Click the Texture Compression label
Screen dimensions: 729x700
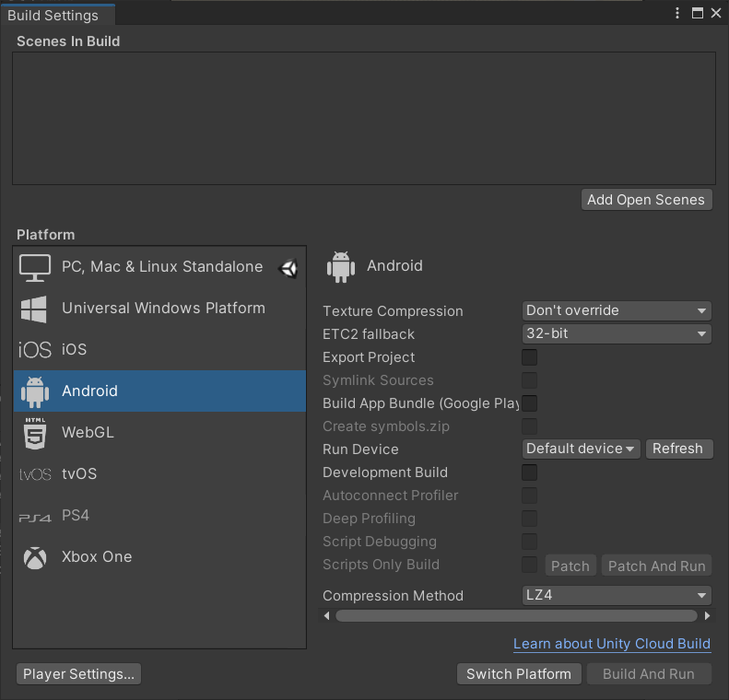(393, 311)
